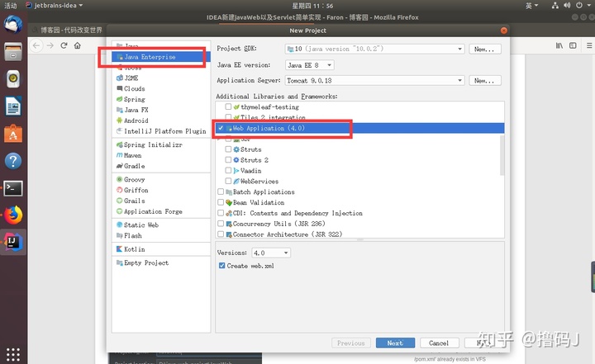Image resolution: width=595 pixels, height=364 pixels.
Task: Open jetbrains-idea app menu in top bar
Action: click(55, 5)
